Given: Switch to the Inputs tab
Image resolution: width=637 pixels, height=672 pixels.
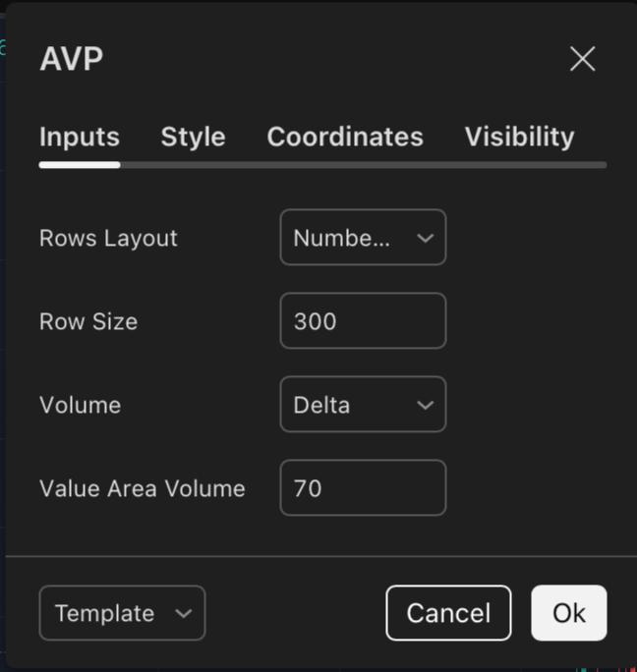Looking at the screenshot, I should pyautogui.click(x=80, y=137).
